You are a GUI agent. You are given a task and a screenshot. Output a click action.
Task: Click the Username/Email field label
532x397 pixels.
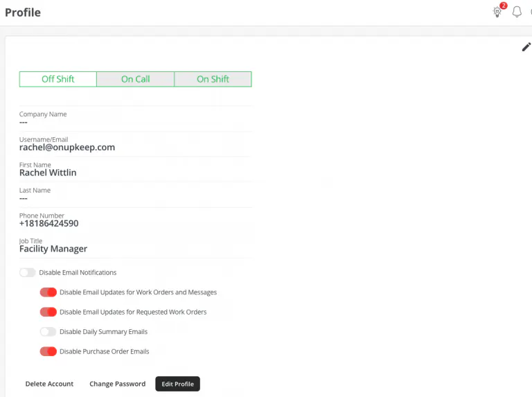(44, 139)
